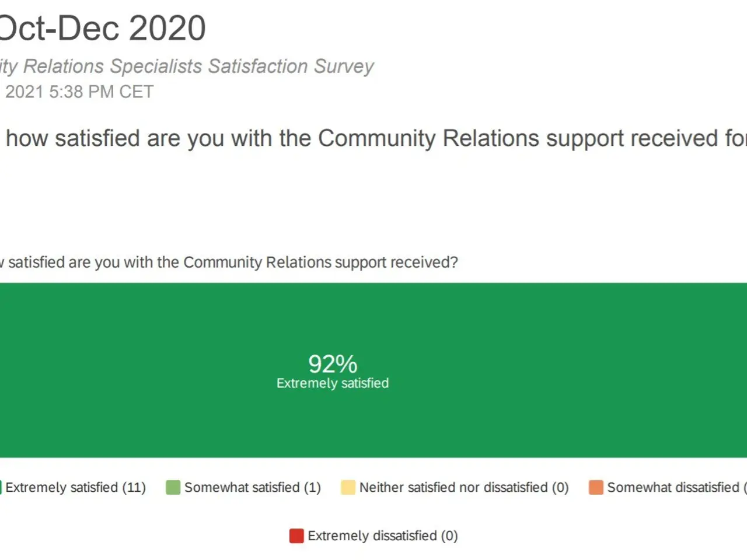Image resolution: width=747 pixels, height=560 pixels.
Task: Click 'Oct-Dec' in the report title
Action: [x=58, y=28]
